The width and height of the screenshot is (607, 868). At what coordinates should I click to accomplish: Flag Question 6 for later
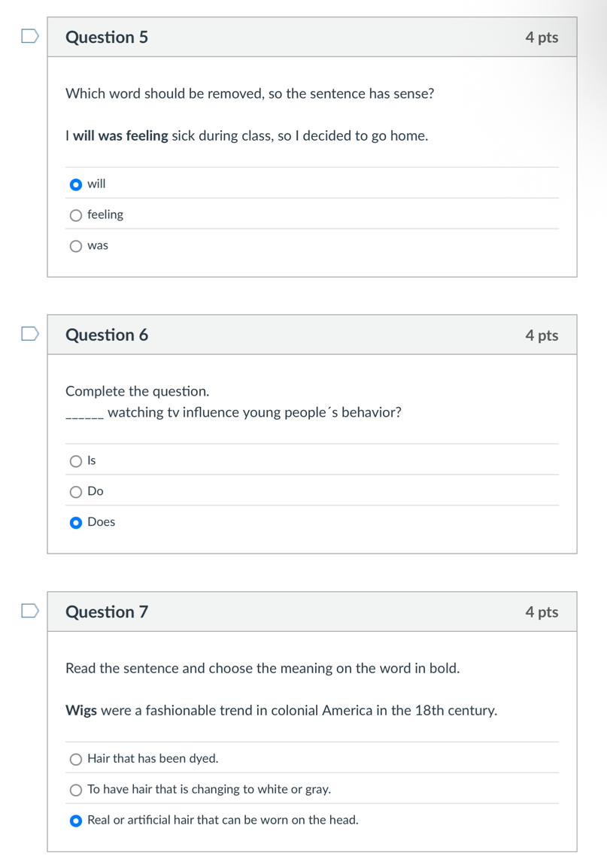point(30,335)
